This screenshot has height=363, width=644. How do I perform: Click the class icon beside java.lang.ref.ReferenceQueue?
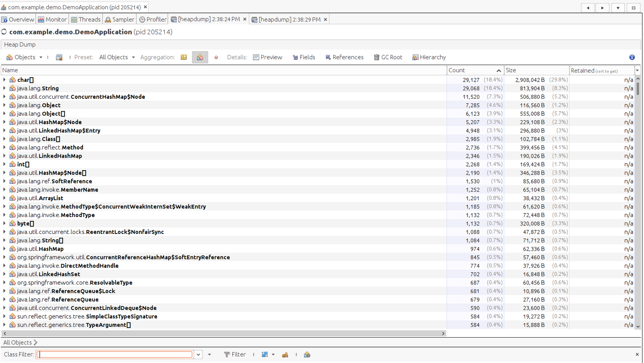pos(12,300)
